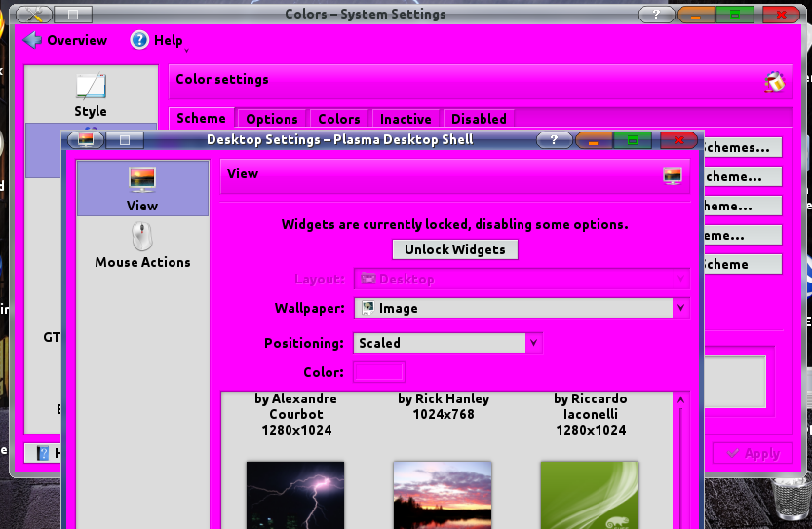Click the Colors window on-all-desktops title bar button

click(x=73, y=15)
